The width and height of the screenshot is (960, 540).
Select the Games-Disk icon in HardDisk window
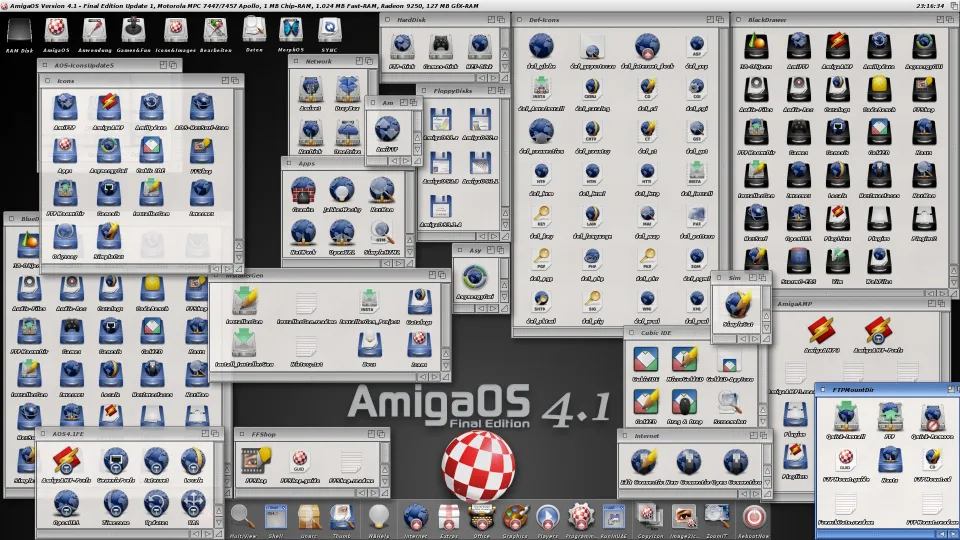439,46
